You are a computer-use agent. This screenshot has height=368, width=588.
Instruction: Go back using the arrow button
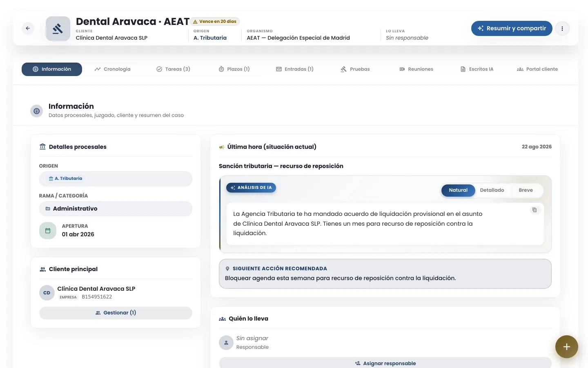coord(28,28)
